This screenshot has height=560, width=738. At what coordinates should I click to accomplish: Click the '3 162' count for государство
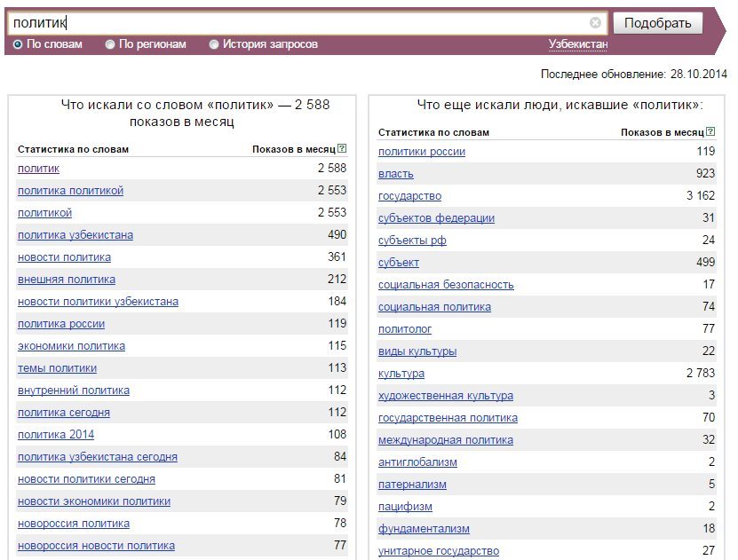click(x=701, y=195)
